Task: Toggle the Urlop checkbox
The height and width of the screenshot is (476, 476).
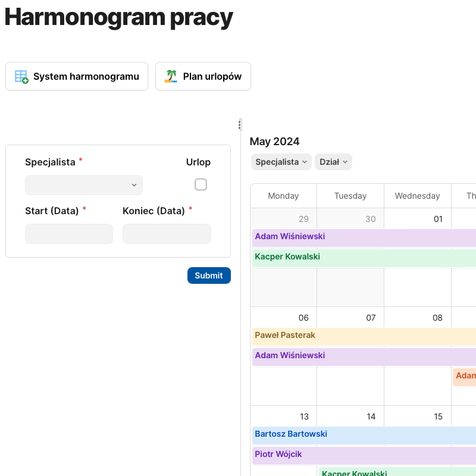Action: (x=201, y=184)
